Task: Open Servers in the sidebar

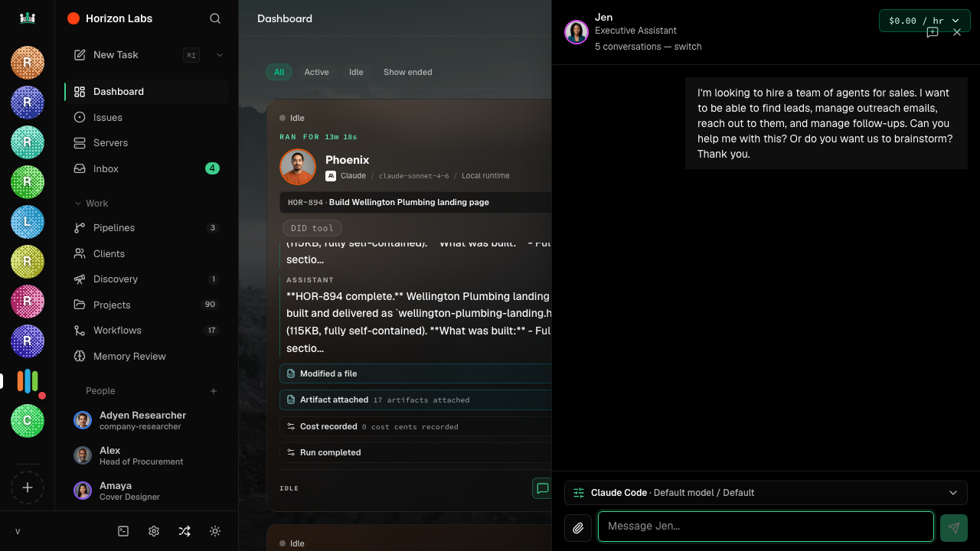Action: pos(146,143)
